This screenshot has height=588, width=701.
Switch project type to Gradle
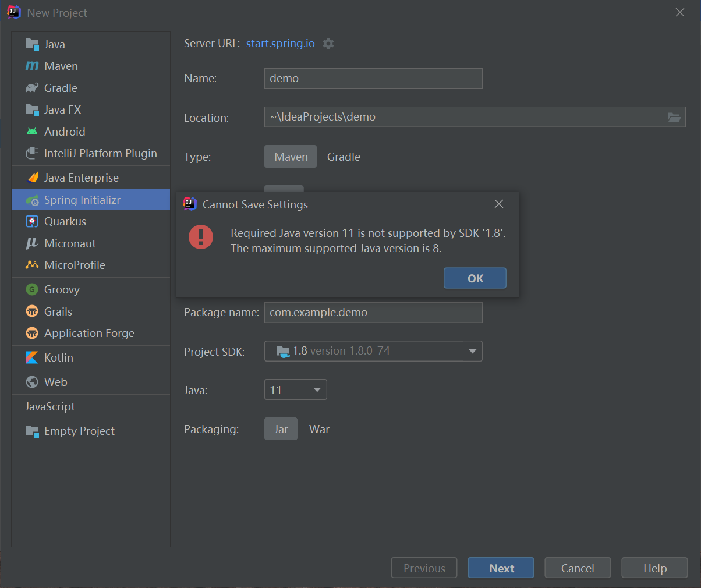click(x=343, y=157)
